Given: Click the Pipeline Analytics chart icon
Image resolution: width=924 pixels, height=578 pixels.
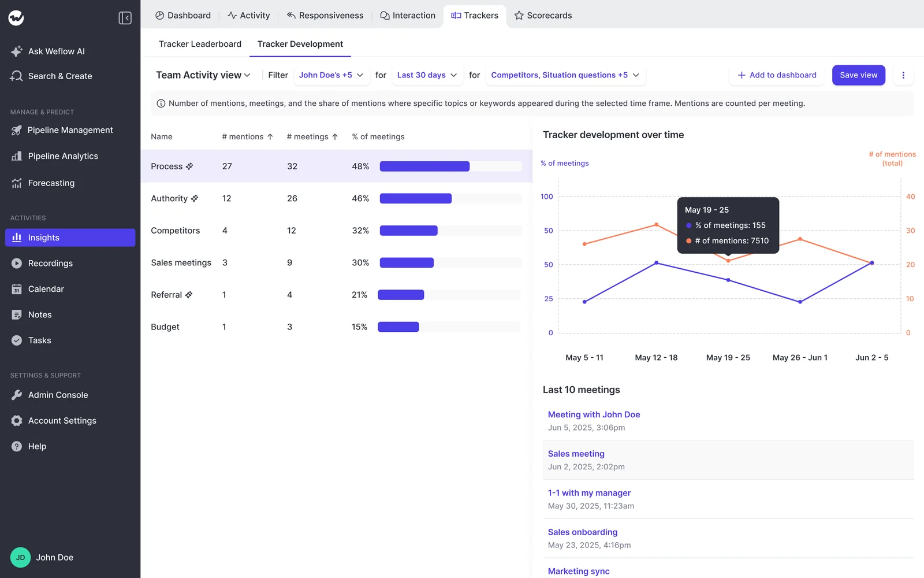Looking at the screenshot, I should pyautogui.click(x=17, y=156).
